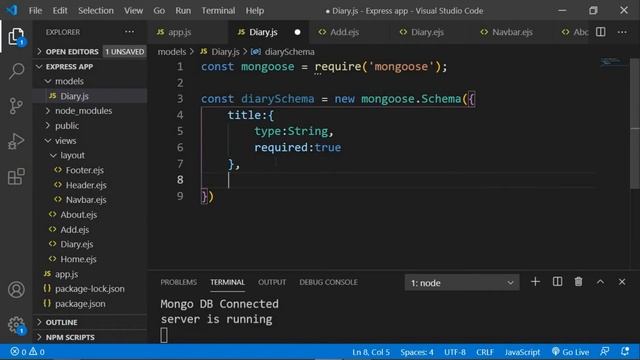Expand the node_modules folder
Viewport: 640px width, 360px height.
(x=90, y=111)
